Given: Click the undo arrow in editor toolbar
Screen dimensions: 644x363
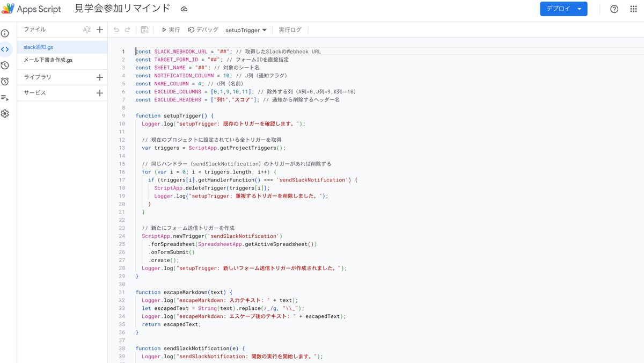Looking at the screenshot, I should 116,30.
